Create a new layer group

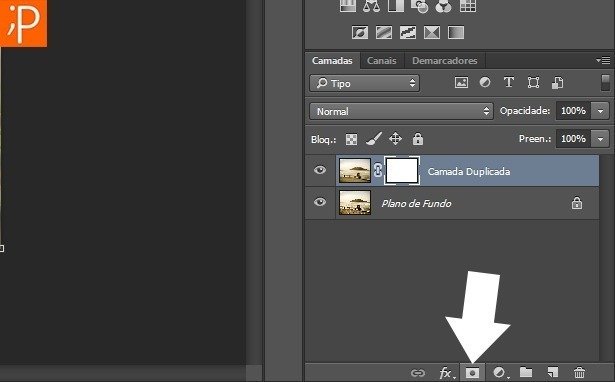[526, 372]
